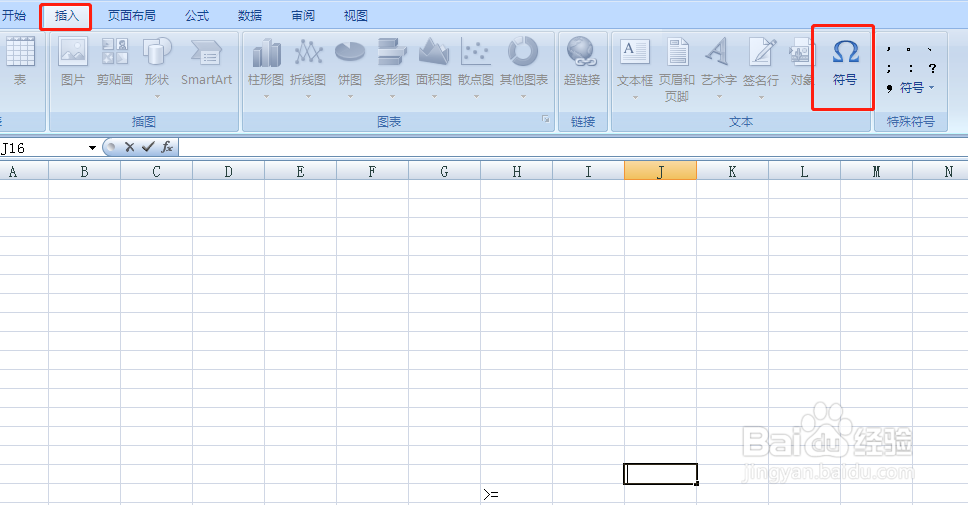The height and width of the screenshot is (505, 968).
Task: Select column G header
Action: (x=444, y=171)
